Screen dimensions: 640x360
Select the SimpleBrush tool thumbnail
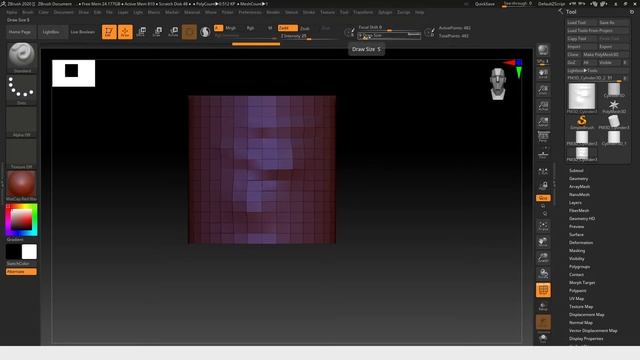pos(582,122)
